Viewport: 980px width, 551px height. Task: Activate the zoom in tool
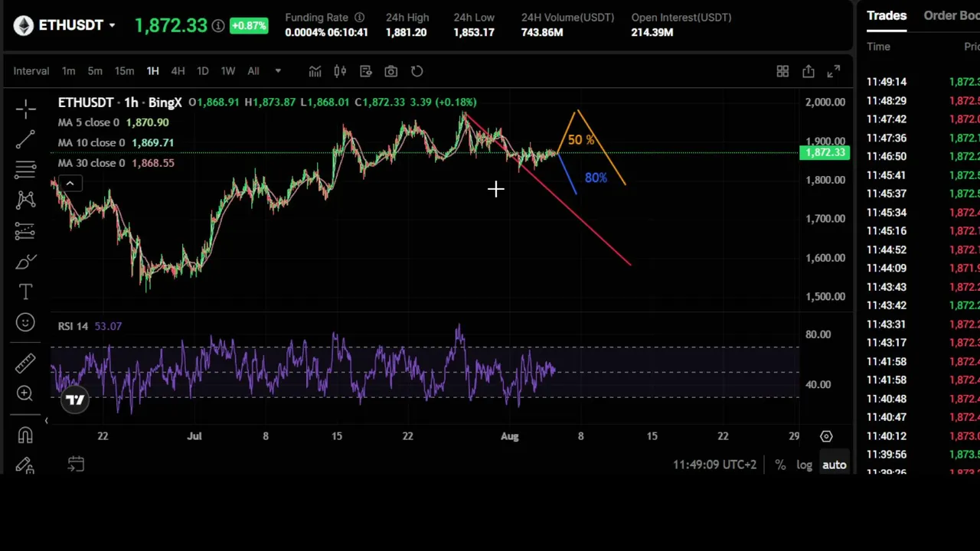tap(25, 393)
